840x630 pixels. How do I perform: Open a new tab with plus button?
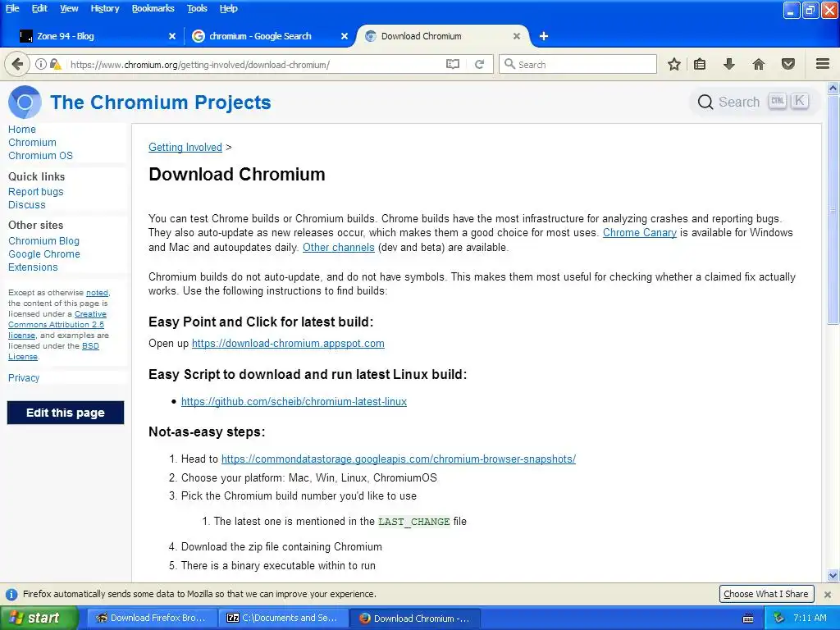pyautogui.click(x=544, y=36)
